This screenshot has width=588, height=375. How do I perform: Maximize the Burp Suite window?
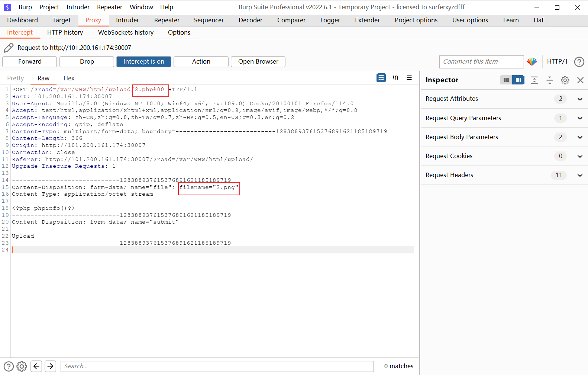tap(557, 7)
